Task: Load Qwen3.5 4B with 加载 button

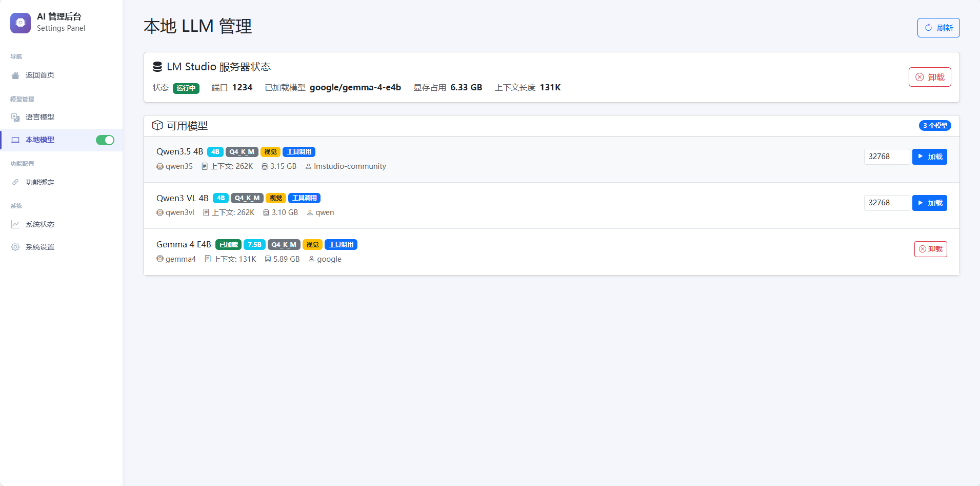Action: pyautogui.click(x=929, y=157)
